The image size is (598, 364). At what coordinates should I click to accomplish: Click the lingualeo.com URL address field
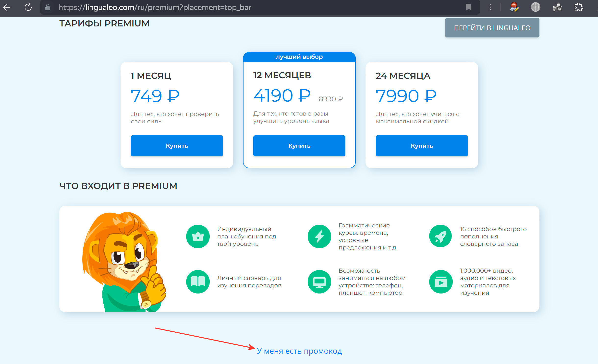[260, 7]
